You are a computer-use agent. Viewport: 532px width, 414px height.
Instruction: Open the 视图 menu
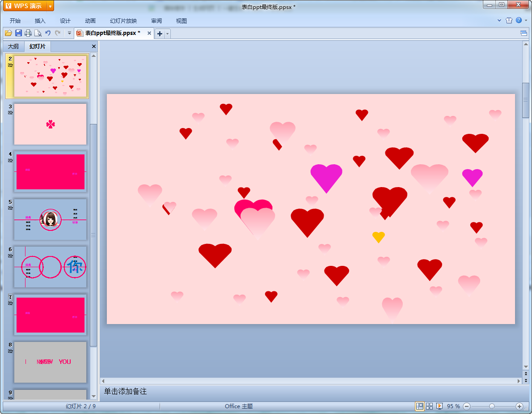pyautogui.click(x=182, y=21)
